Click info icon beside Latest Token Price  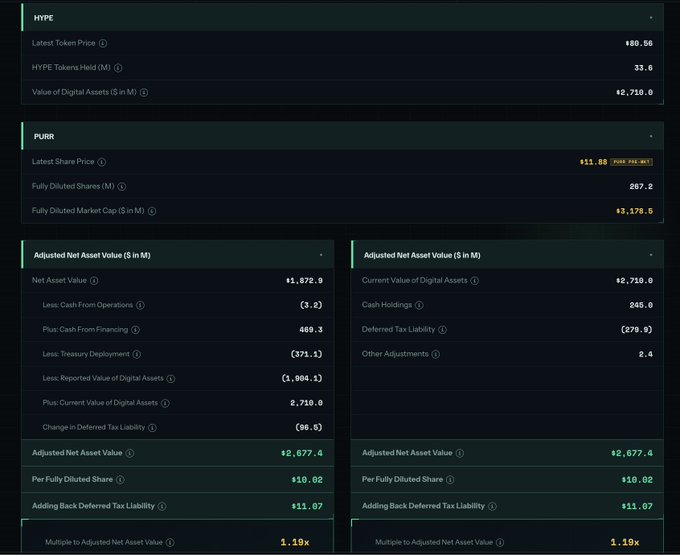coord(103,43)
